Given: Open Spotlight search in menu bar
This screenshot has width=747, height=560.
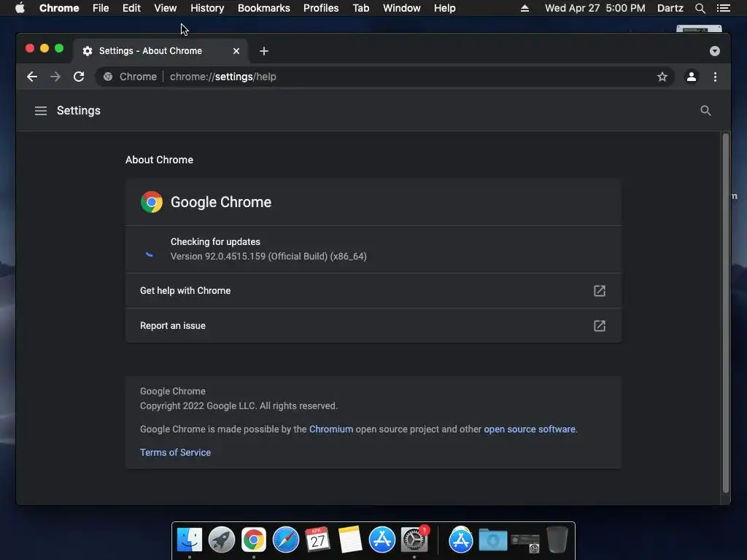Looking at the screenshot, I should [700, 8].
